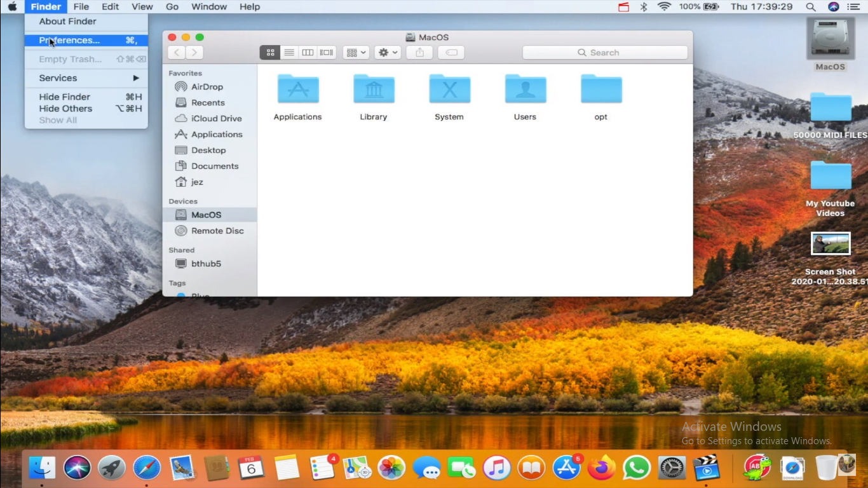Open the Services submenu
Screen dimensions: 868x488
(86, 78)
